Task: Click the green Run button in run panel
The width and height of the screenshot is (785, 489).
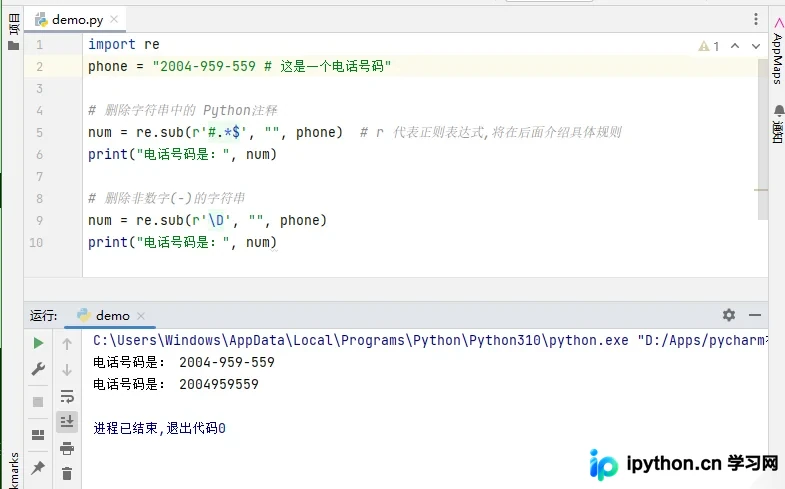Action: 38,343
